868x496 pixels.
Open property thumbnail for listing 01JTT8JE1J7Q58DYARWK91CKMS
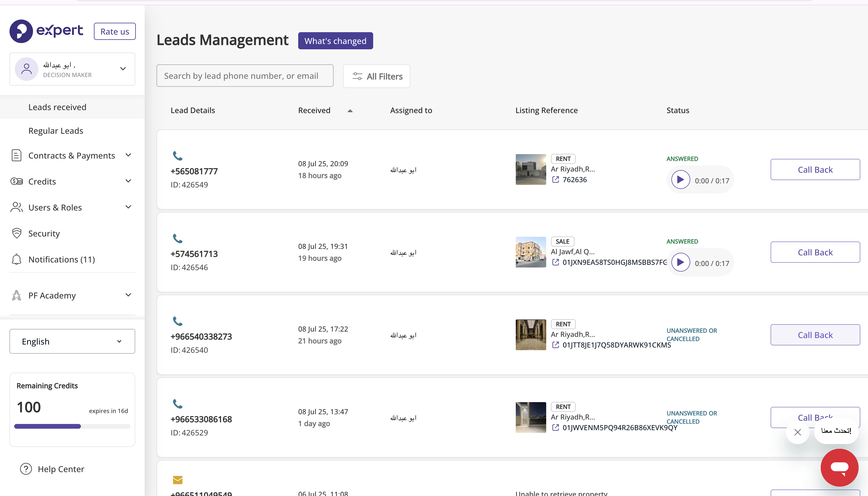[531, 335]
